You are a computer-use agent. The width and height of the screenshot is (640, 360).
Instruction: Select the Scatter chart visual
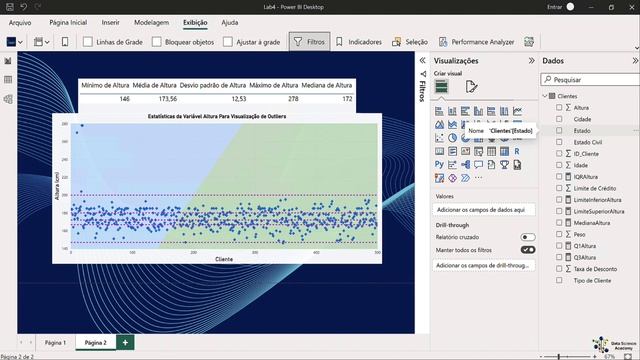[x=439, y=138]
